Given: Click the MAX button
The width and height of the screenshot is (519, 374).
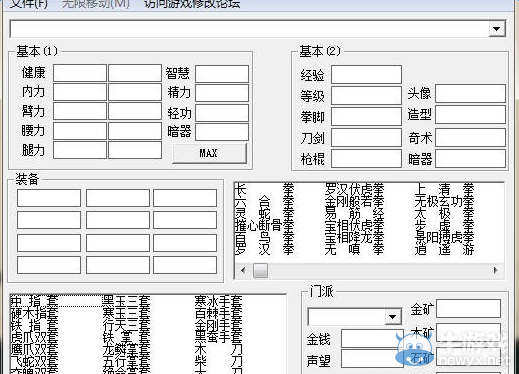Looking at the screenshot, I should pyautogui.click(x=209, y=153).
